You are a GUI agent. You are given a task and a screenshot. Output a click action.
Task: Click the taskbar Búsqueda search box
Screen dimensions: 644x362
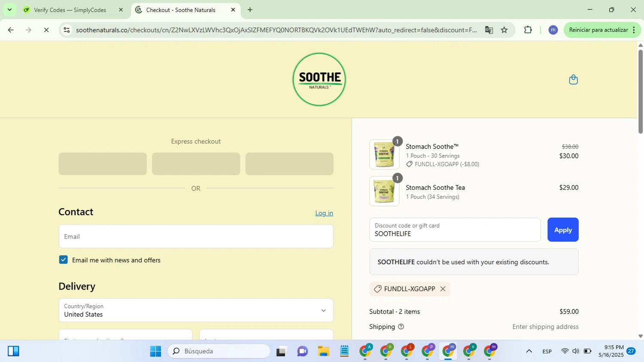(219, 351)
